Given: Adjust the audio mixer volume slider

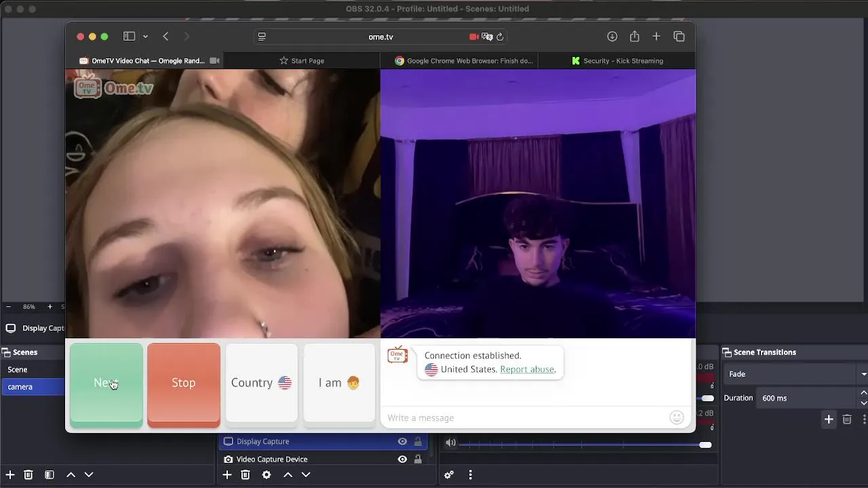Looking at the screenshot, I should pos(586,445).
